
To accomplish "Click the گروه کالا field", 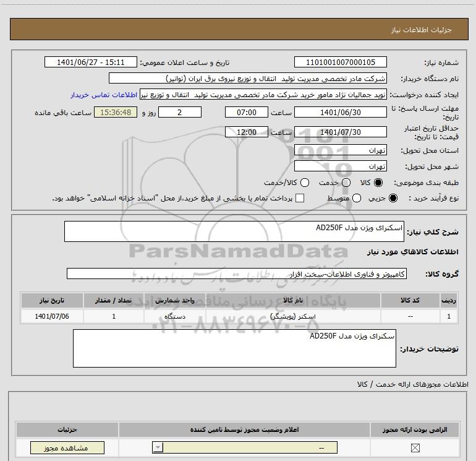I will (237, 274).
